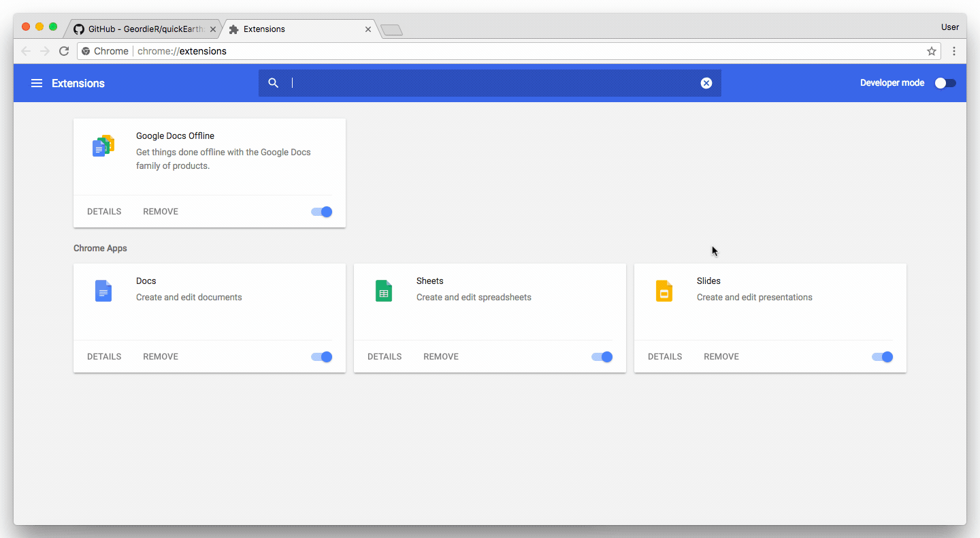This screenshot has height=538, width=980.
Task: Click the User profile button
Action: [x=950, y=27]
